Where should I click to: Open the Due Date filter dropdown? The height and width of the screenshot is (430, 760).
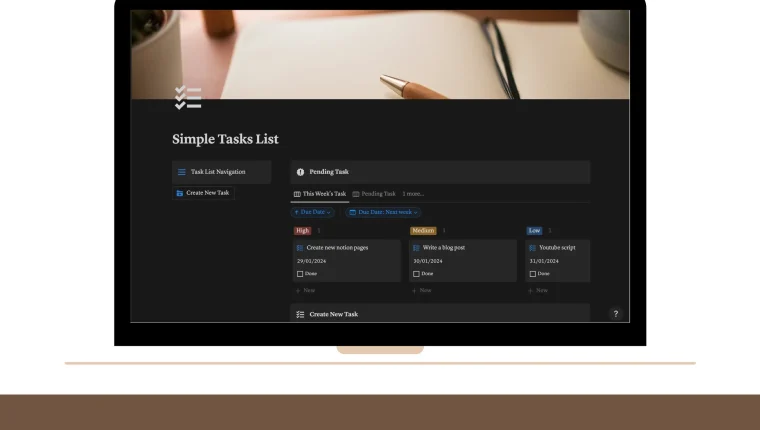click(312, 212)
